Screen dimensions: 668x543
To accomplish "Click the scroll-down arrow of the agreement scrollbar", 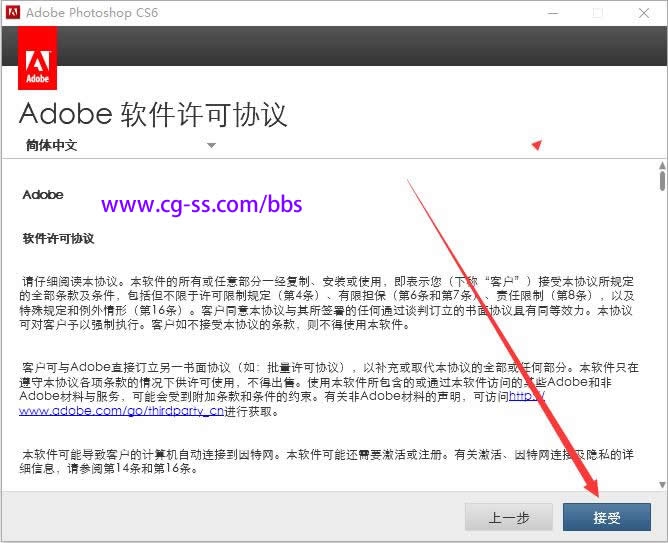I will (x=661, y=482).
